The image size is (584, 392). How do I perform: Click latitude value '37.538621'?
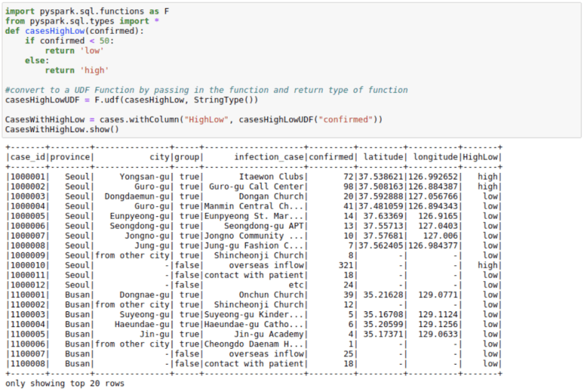tap(381, 177)
